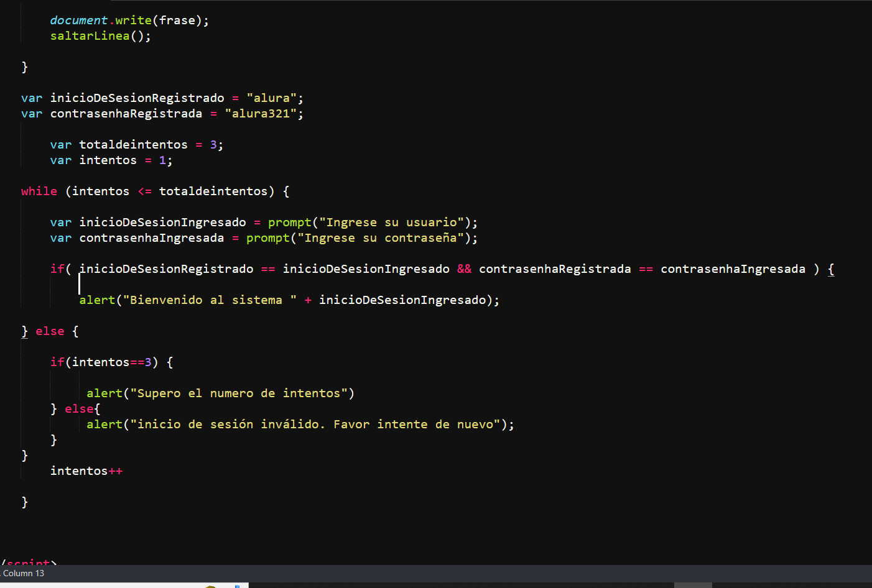Click the '<=' operator in the while condition
872x588 pixels.
coord(144,191)
